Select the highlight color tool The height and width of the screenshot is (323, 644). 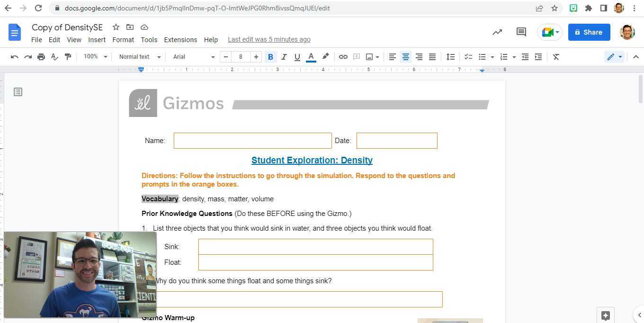(325, 57)
